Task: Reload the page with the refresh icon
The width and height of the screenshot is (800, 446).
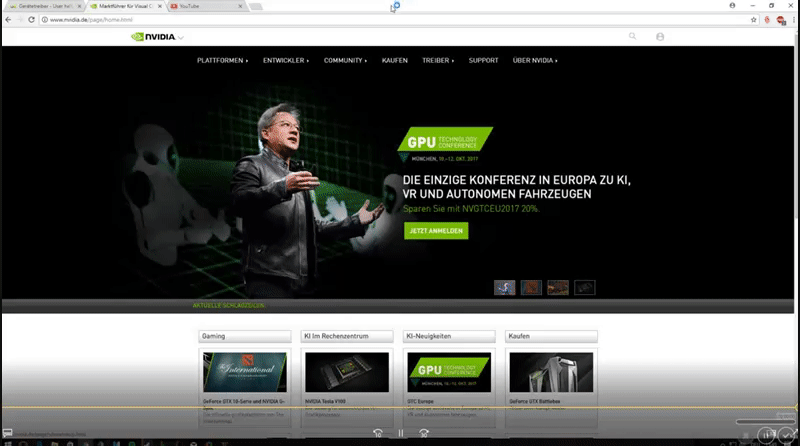Action: pos(31,19)
